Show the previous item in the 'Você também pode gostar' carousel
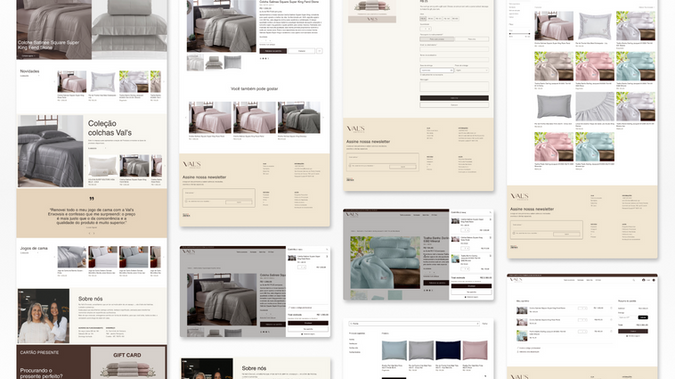This screenshot has height=379, width=675. (x=186, y=118)
